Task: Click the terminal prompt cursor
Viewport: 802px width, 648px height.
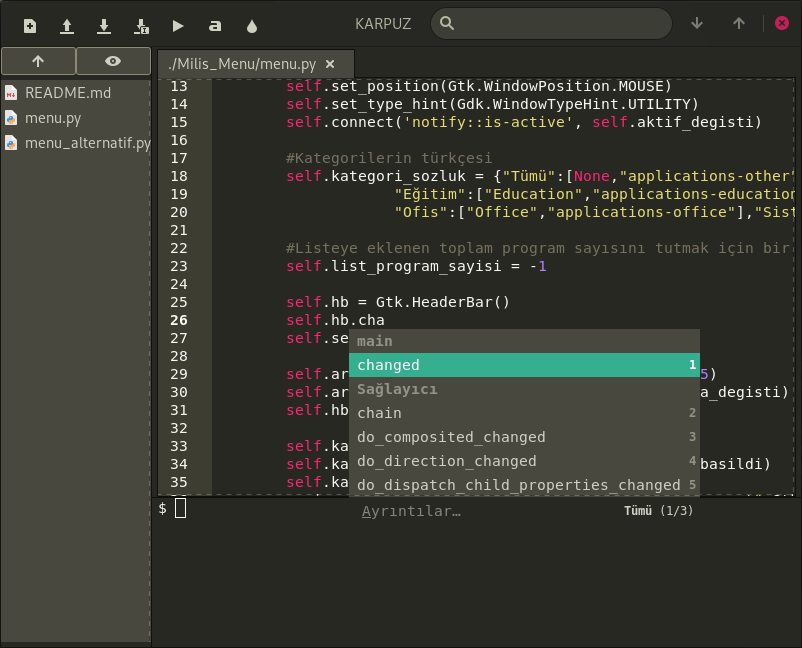Action: point(181,508)
